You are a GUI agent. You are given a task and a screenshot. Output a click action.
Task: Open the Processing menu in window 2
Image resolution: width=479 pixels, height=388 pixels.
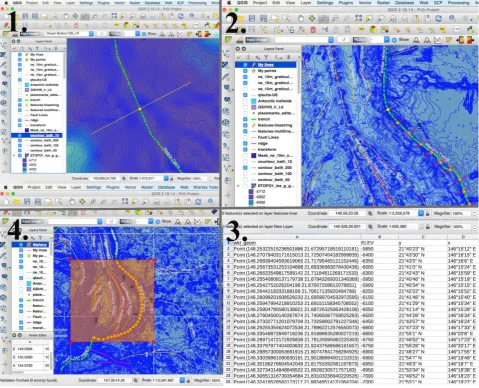(459, 3)
